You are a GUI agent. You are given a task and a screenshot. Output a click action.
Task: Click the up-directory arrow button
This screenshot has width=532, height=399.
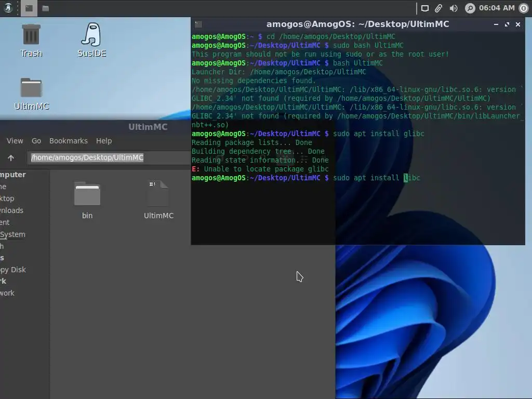11,158
